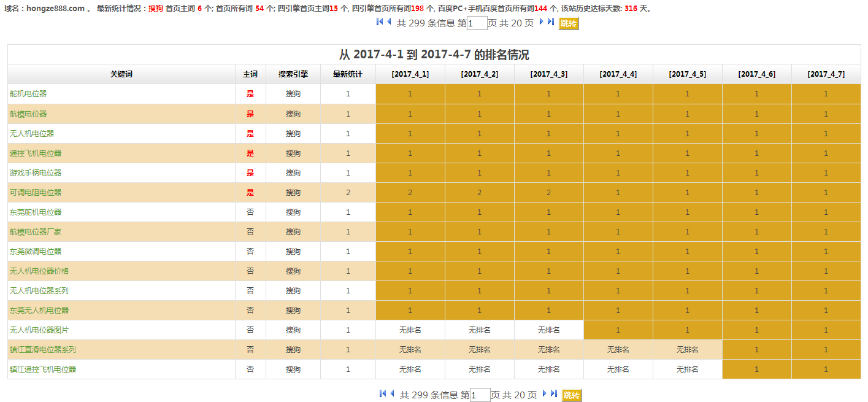Viewport: 868px width, 402px height.
Task: Click the 最新统计 column header
Action: 348,74
